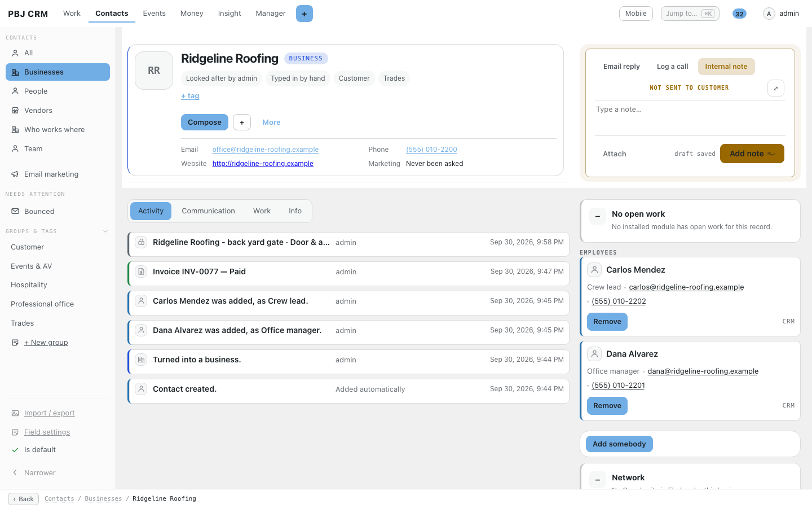
Task: Click the admin avatar icon
Action: click(x=769, y=14)
